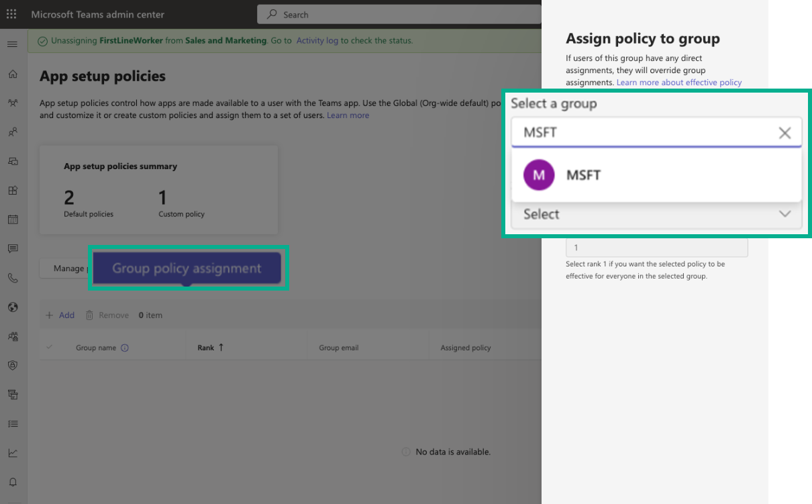The image size is (812, 504).
Task: Click the Group name column header
Action: (x=96, y=348)
